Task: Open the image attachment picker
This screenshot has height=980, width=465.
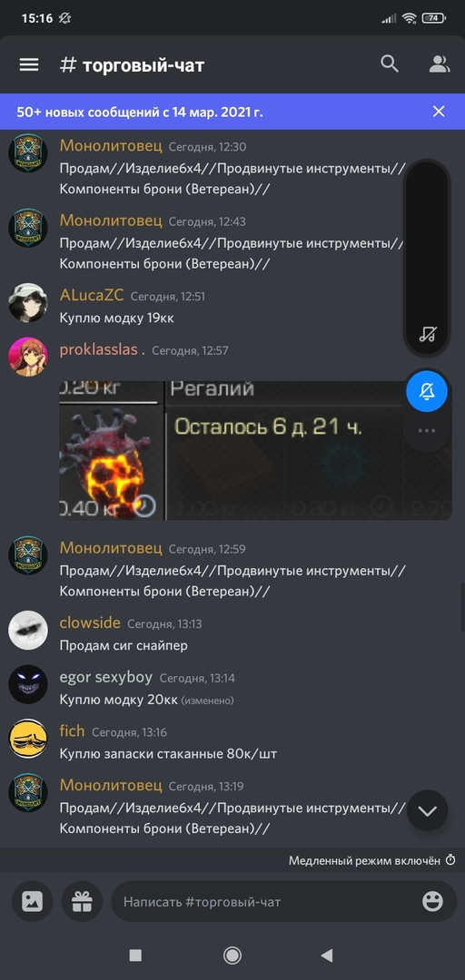Action: point(33,901)
